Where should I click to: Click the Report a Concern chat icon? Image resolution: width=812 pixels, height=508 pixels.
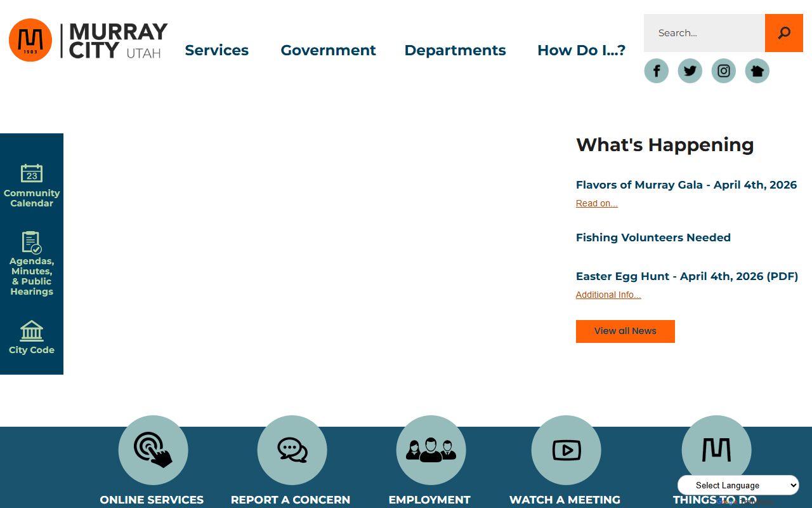[x=292, y=450]
